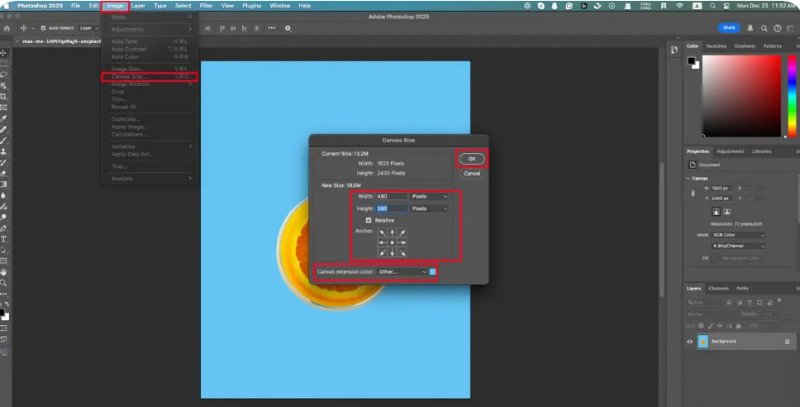Open the Image menu
800x407 pixels.
click(x=115, y=6)
